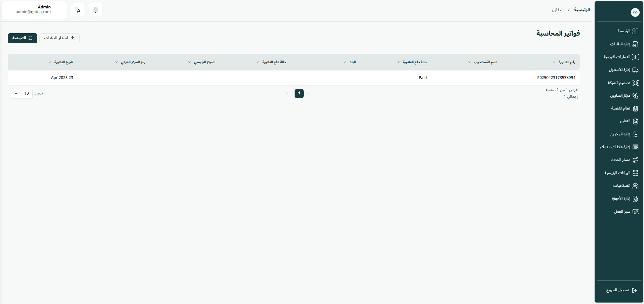Click the اصدار البيانات export button
The image size is (644, 304).
click(60, 38)
